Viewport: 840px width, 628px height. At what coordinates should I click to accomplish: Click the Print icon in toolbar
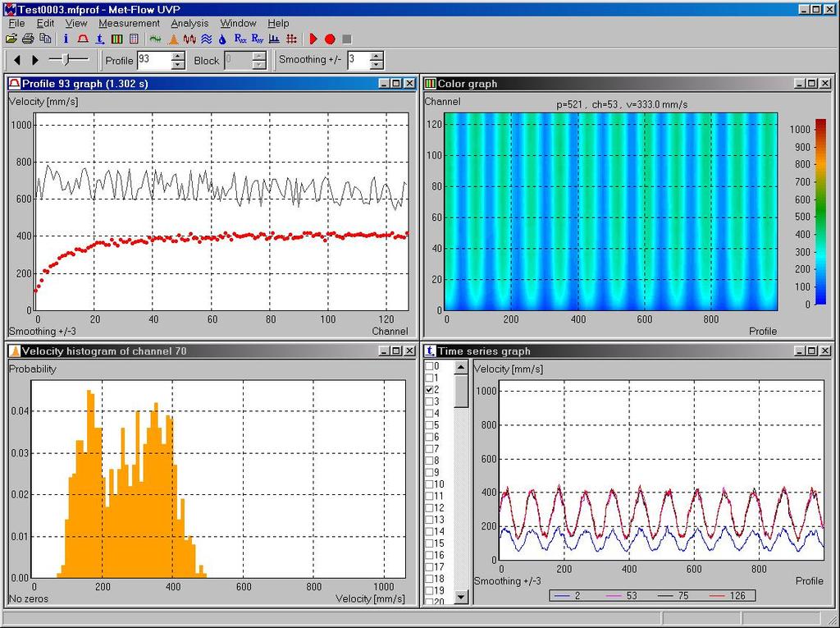pyautogui.click(x=29, y=39)
